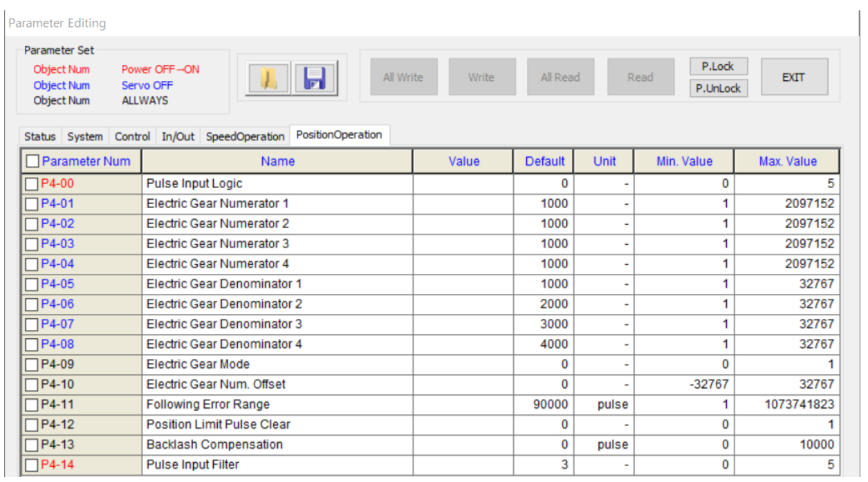Screen dimensions: 868x482
Task: Tick the P4-14 Pulse Input Filter checkbox
Action: [31, 465]
